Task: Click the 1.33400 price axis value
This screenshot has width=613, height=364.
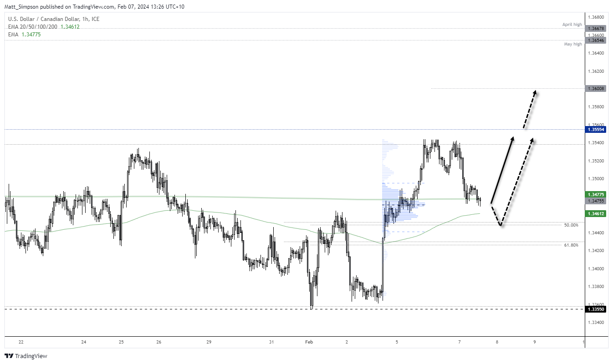Action: [x=596, y=323]
